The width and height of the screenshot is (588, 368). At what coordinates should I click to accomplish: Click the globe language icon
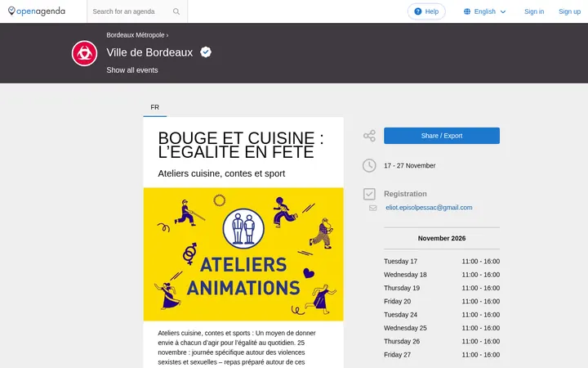click(467, 11)
